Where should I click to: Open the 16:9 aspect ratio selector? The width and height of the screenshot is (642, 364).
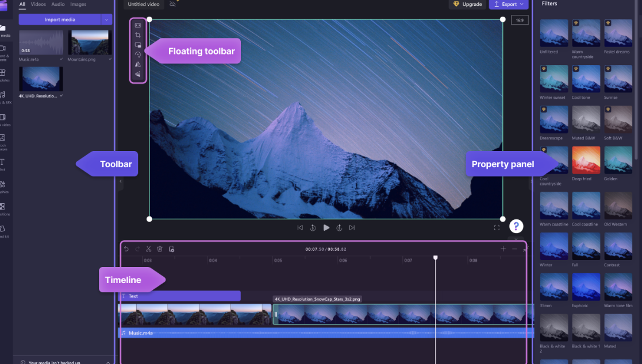[519, 21]
